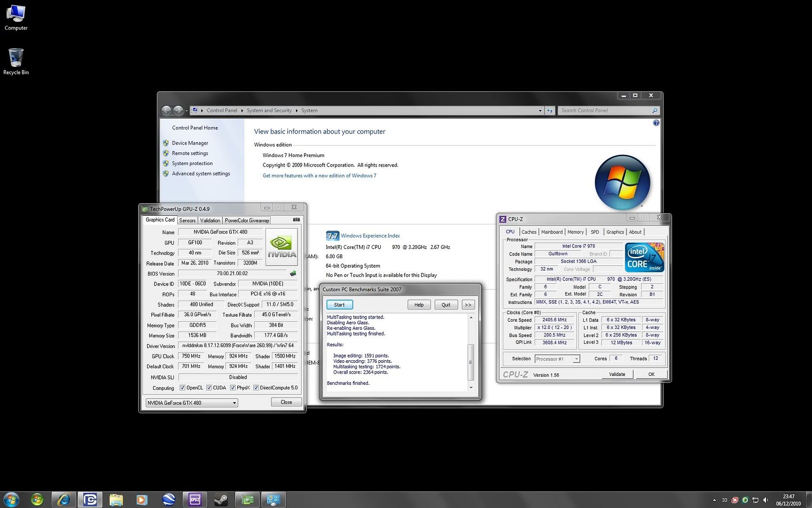Viewport: 812px width, 508px height.
Task: Open the Processor #1 selection dropdown in CPU-Z
Action: pyautogui.click(x=577, y=359)
